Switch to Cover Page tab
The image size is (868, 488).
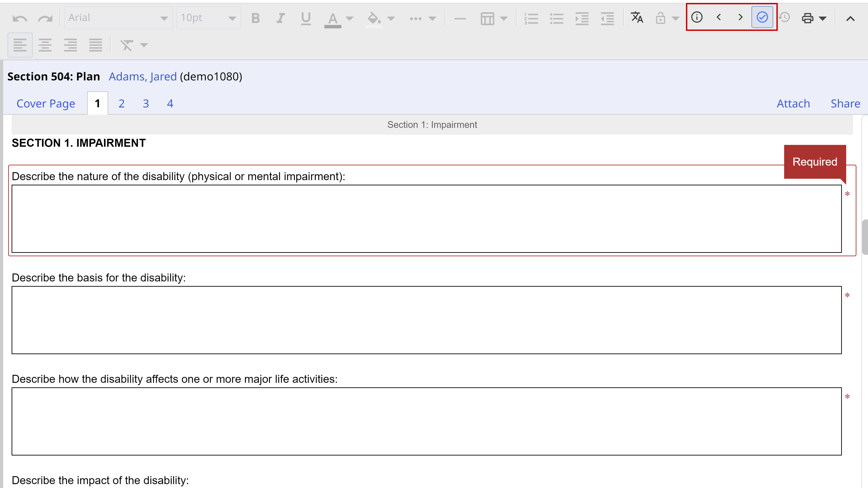coord(46,103)
